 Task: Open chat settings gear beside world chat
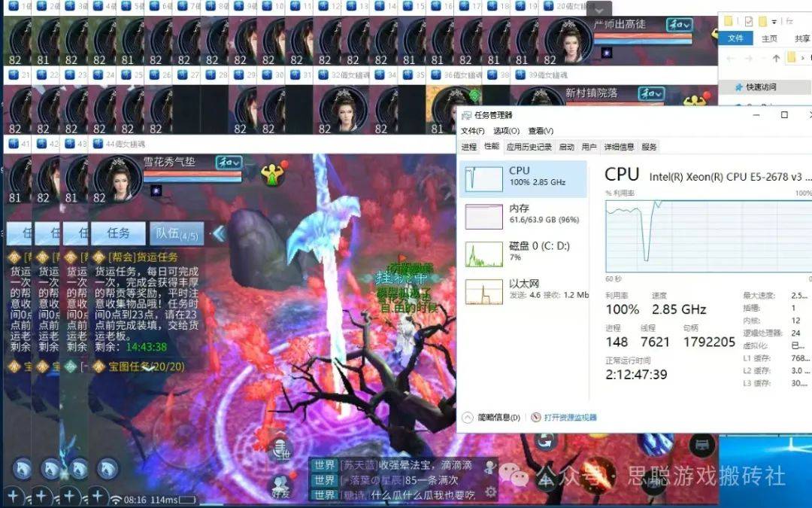pyautogui.click(x=489, y=491)
